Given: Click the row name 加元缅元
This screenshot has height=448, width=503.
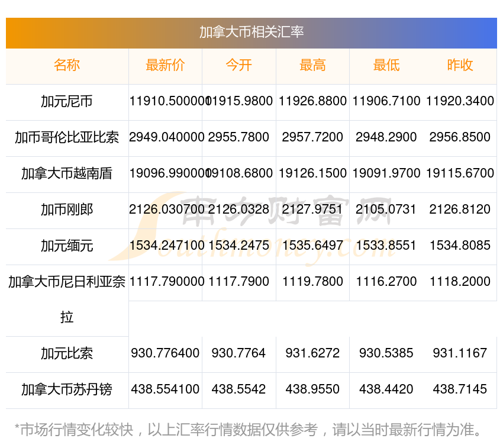Looking at the screenshot, I should tap(67, 246).
